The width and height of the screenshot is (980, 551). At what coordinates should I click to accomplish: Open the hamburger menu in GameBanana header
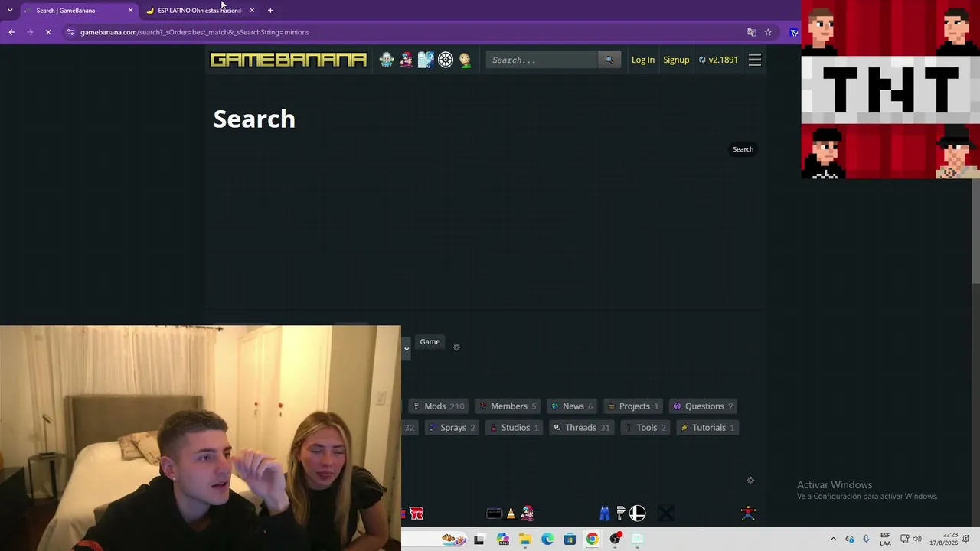coord(755,60)
